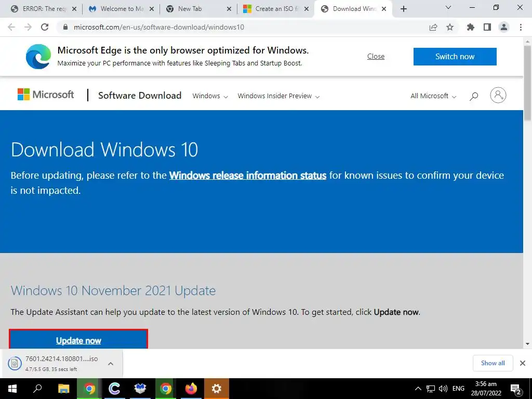Click scrollbar down arrow
The height and width of the screenshot is (399, 532).
point(528,344)
